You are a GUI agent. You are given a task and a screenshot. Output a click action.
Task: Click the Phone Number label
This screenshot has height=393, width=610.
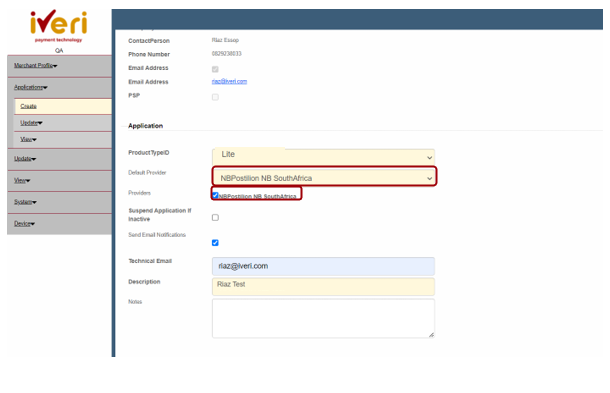pos(149,54)
